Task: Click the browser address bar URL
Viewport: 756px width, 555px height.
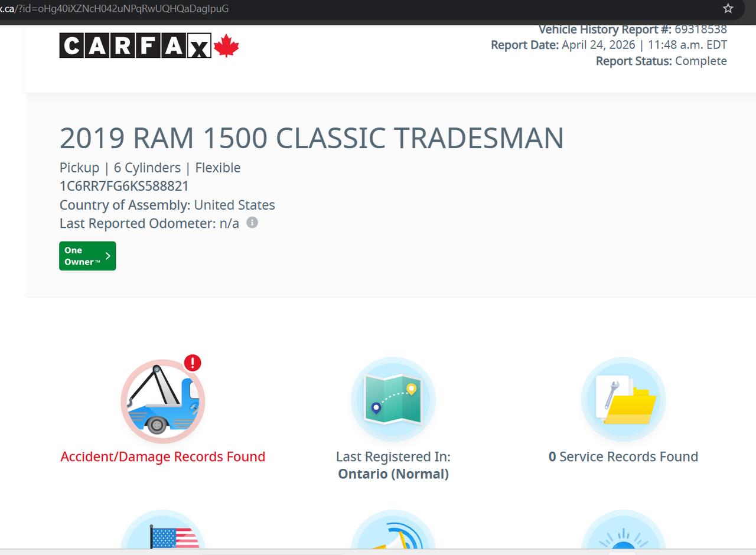Action: [x=115, y=8]
